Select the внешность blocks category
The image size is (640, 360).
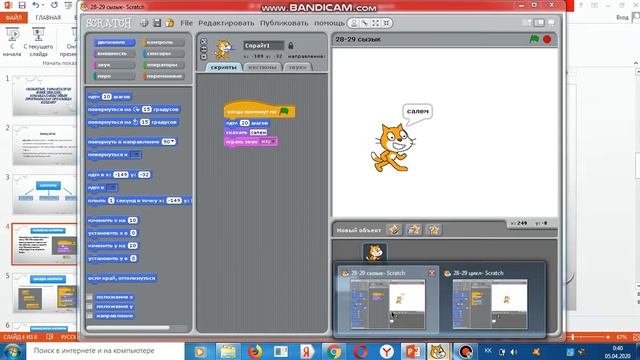click(x=114, y=53)
